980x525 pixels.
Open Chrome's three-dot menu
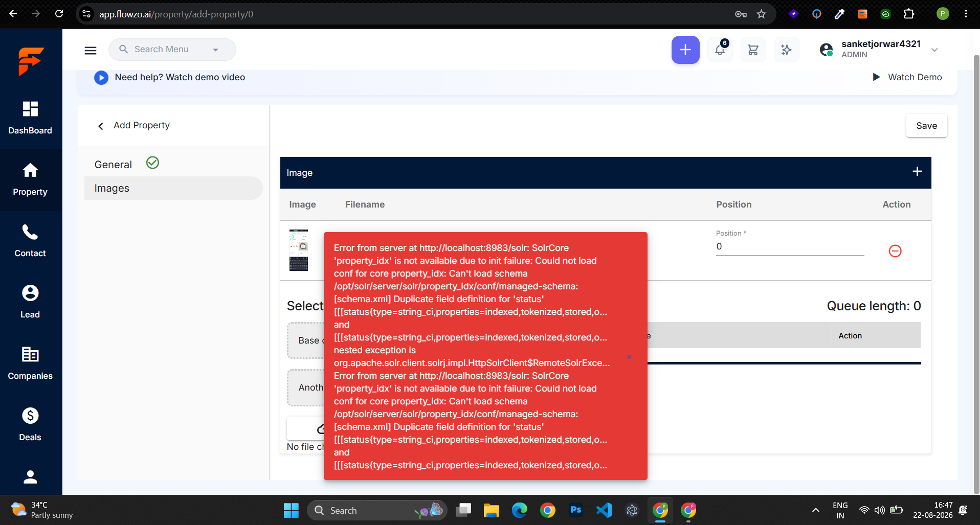[x=966, y=14]
